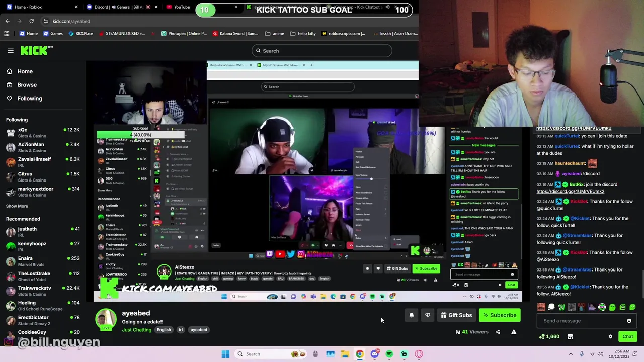The image size is (644, 362).
Task: Click the share icon next to Viewers
Action: [498, 332]
